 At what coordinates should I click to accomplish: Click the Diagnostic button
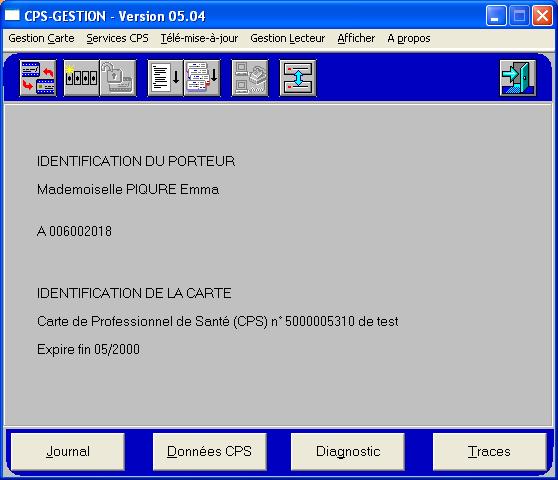(x=348, y=452)
